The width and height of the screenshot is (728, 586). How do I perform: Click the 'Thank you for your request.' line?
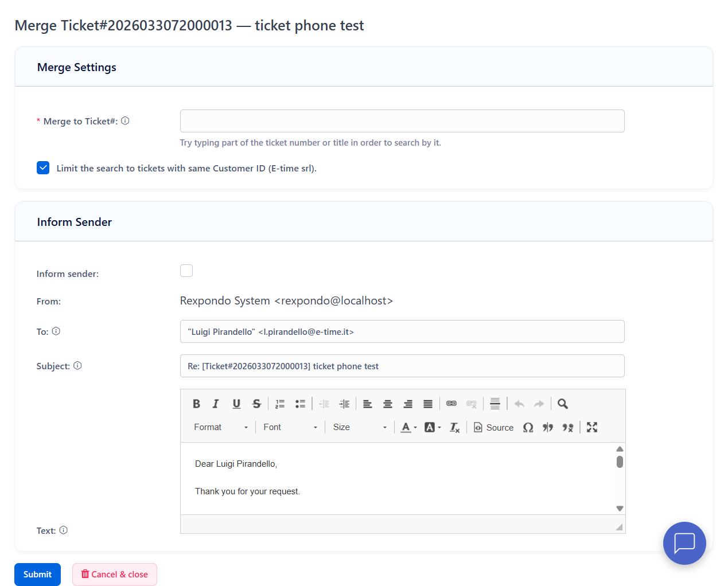(x=247, y=491)
